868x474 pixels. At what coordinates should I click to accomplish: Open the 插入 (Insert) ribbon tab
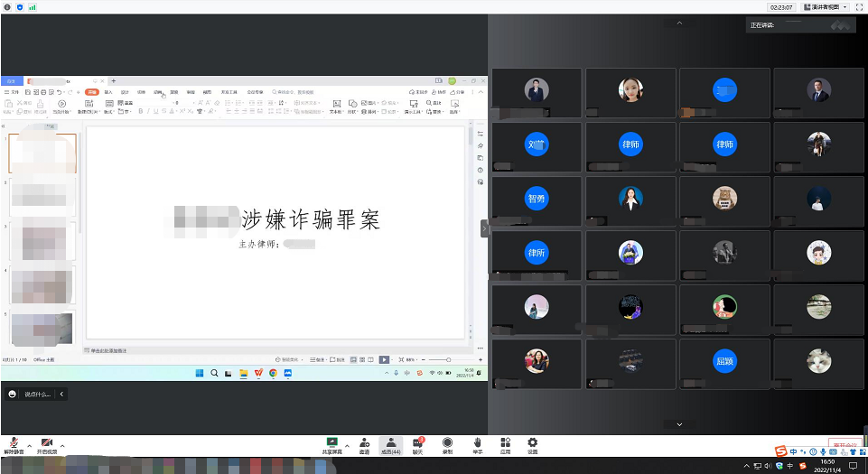[108, 92]
